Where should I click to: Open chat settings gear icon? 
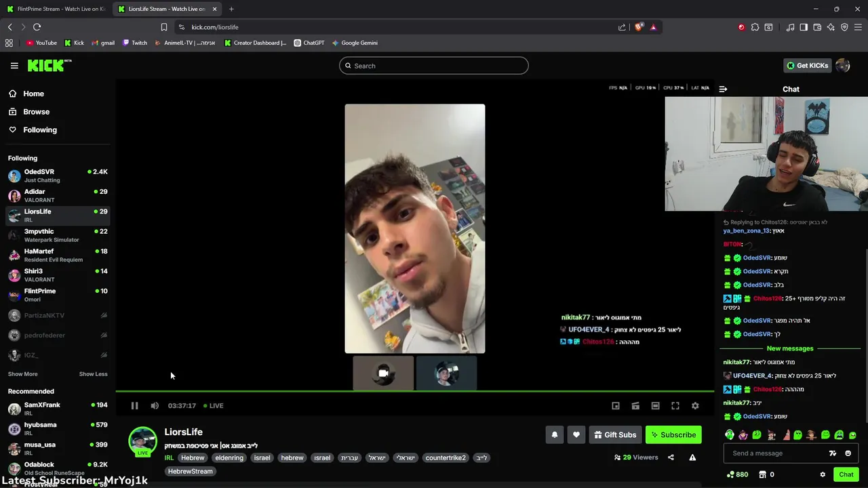pyautogui.click(x=823, y=474)
